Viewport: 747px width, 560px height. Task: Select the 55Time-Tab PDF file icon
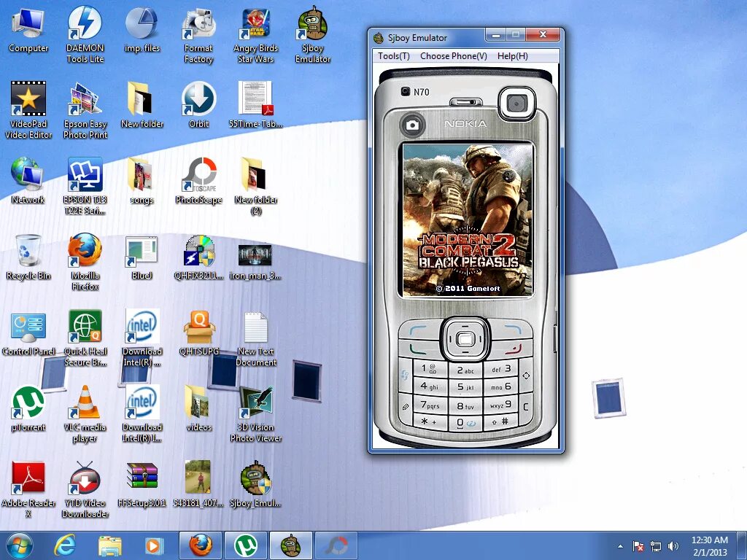(255, 106)
